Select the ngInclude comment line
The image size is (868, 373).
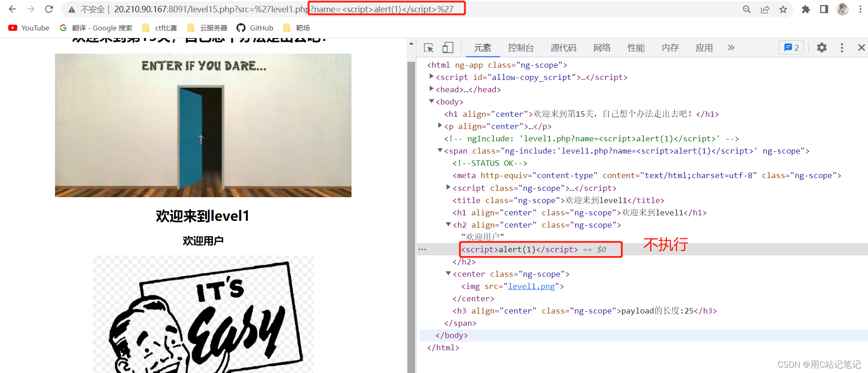pos(591,139)
